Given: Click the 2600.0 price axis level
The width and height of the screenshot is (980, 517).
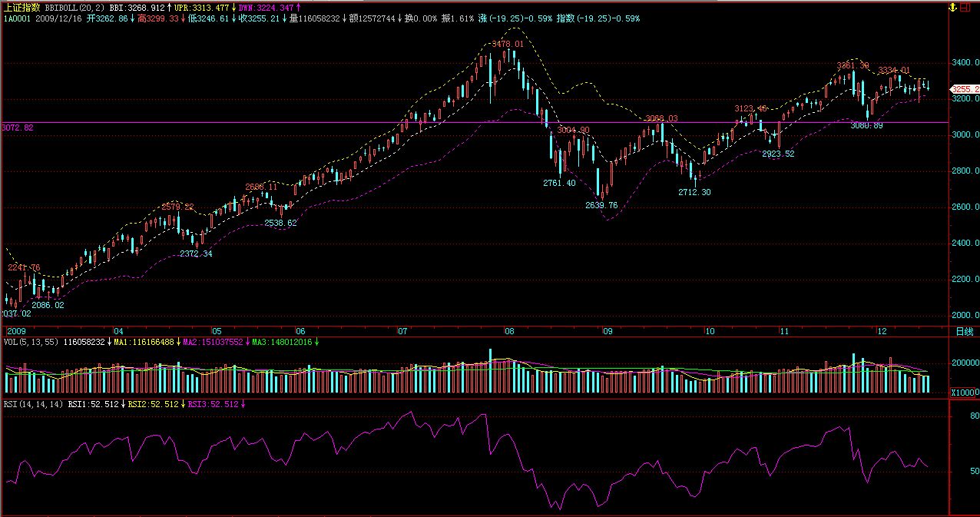Looking at the screenshot, I should pos(966,207).
